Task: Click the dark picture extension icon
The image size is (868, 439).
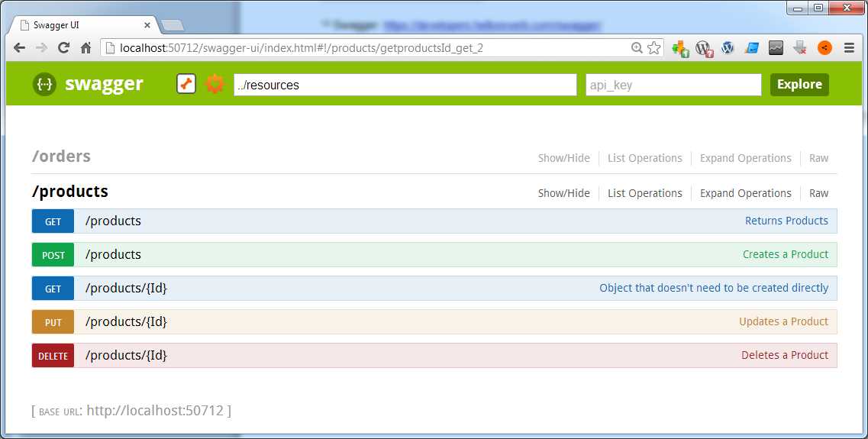Action: 776,48
